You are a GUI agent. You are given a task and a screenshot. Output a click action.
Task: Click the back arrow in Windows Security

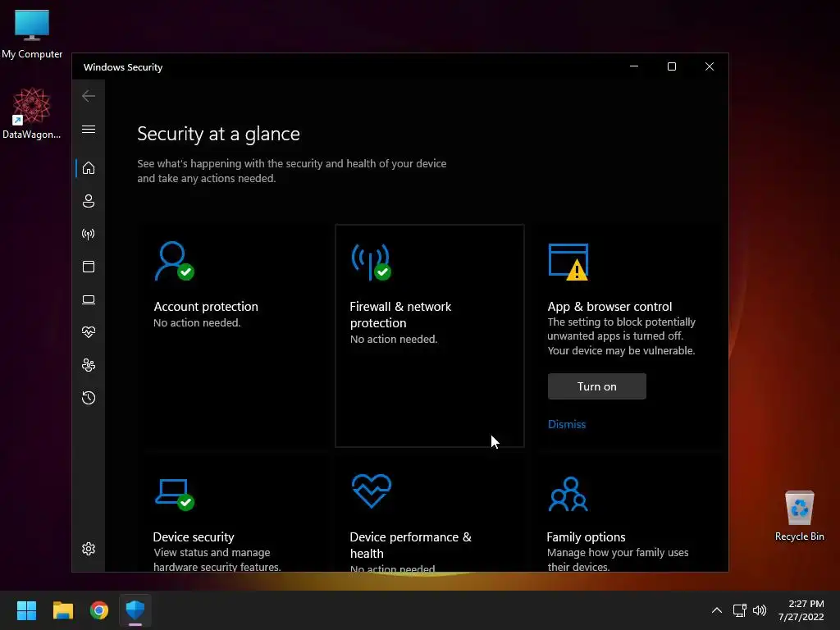(x=89, y=96)
